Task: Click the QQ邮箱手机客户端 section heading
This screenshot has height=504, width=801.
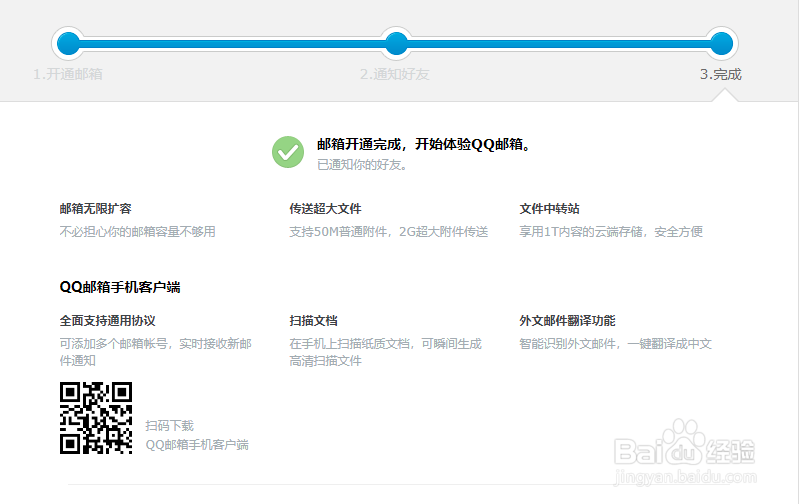Action: pyautogui.click(x=120, y=287)
